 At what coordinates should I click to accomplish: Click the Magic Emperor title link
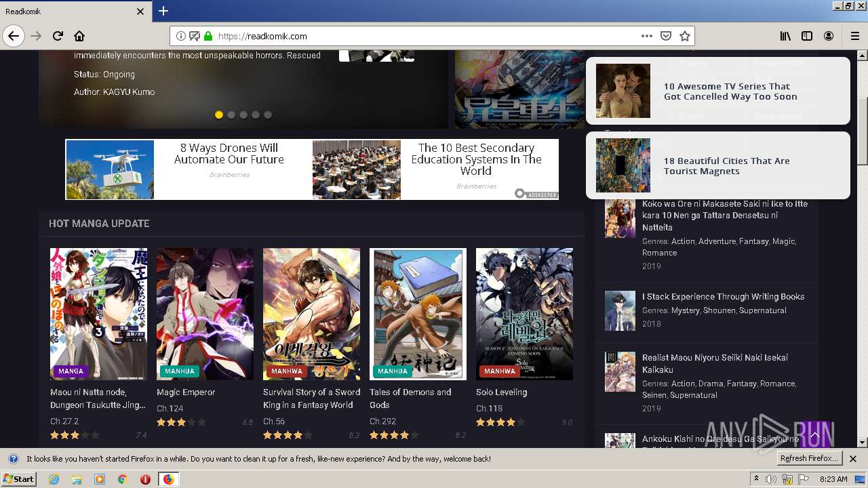pos(186,392)
